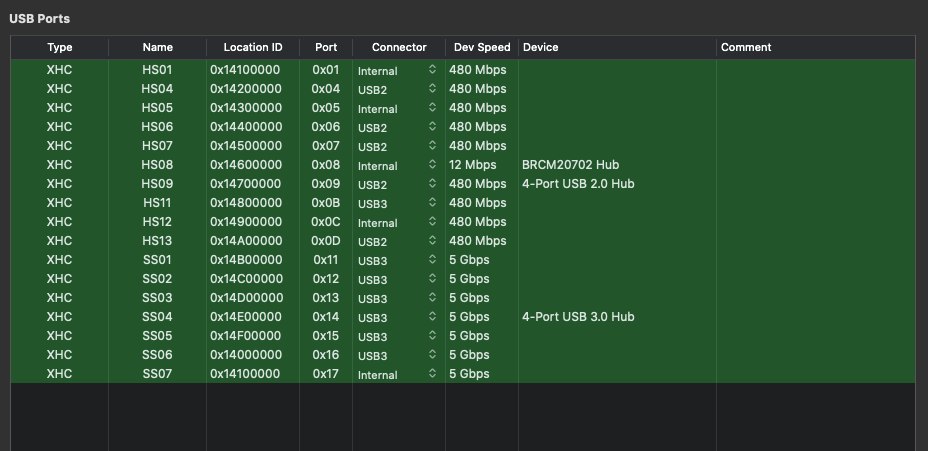Open Connector dropdown for SS06 row

click(397, 355)
